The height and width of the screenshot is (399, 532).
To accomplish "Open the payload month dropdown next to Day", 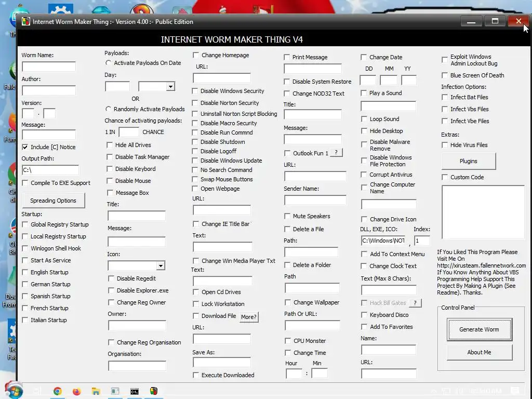I will click(x=170, y=87).
